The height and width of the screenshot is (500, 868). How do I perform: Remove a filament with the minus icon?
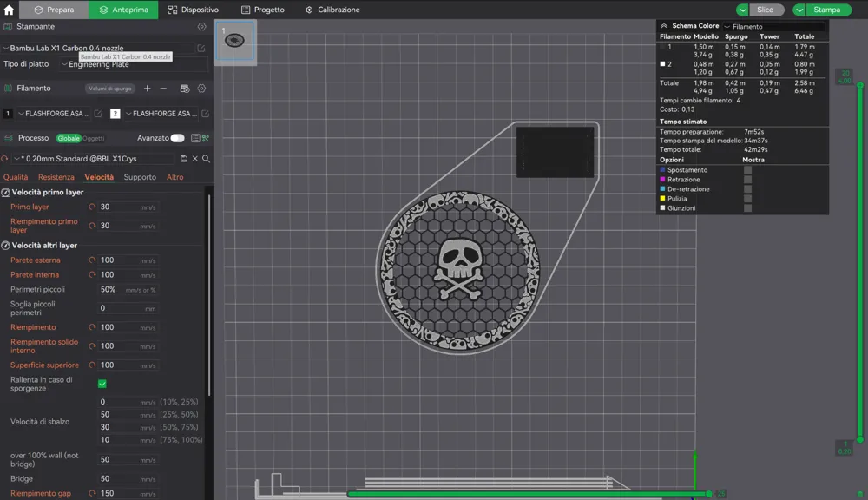163,88
